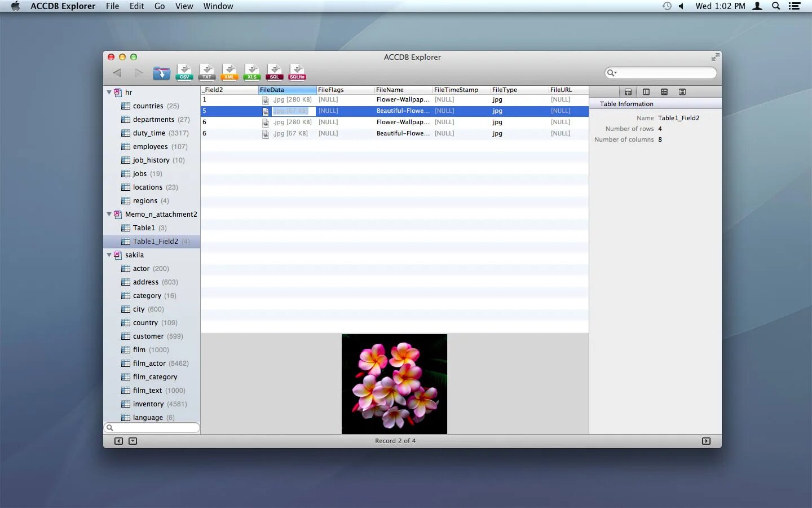The height and width of the screenshot is (508, 812).
Task: Click volume icon in menu bar
Action: click(681, 6)
